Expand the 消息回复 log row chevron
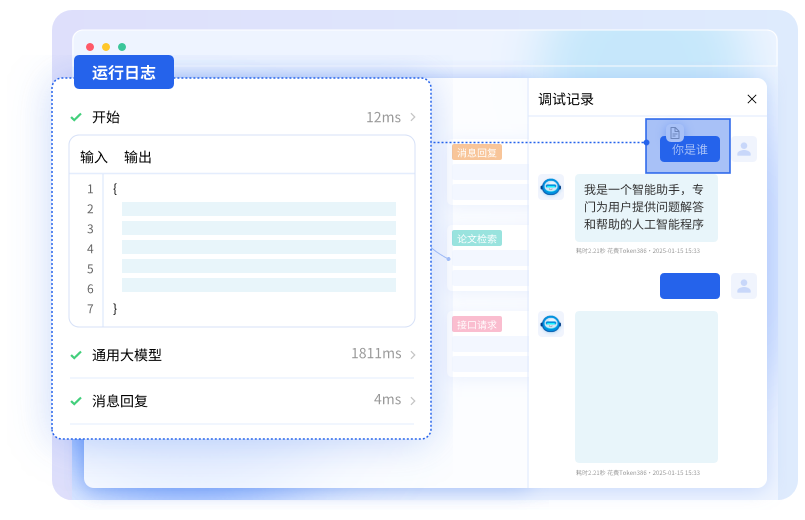 [x=413, y=400]
